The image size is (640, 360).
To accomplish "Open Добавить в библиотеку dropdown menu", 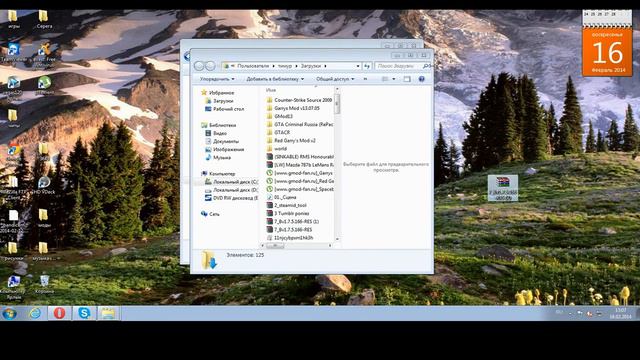I will [275, 79].
